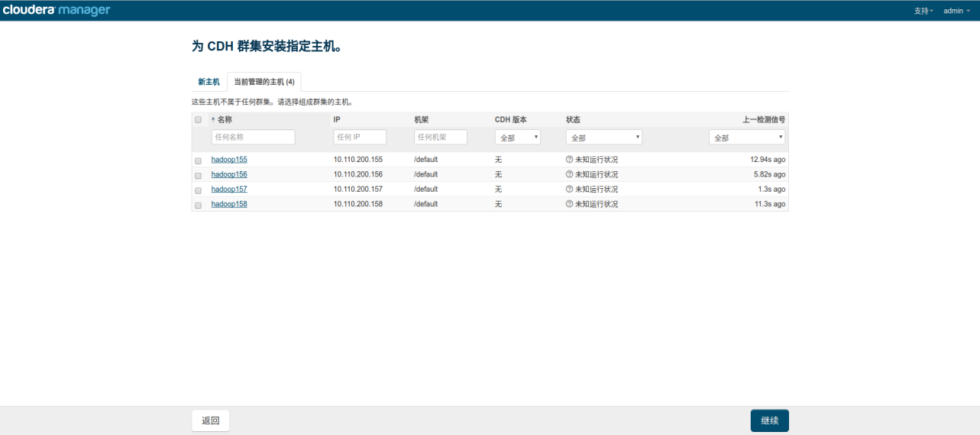Switch to the 新主机 tab

pos(209,82)
